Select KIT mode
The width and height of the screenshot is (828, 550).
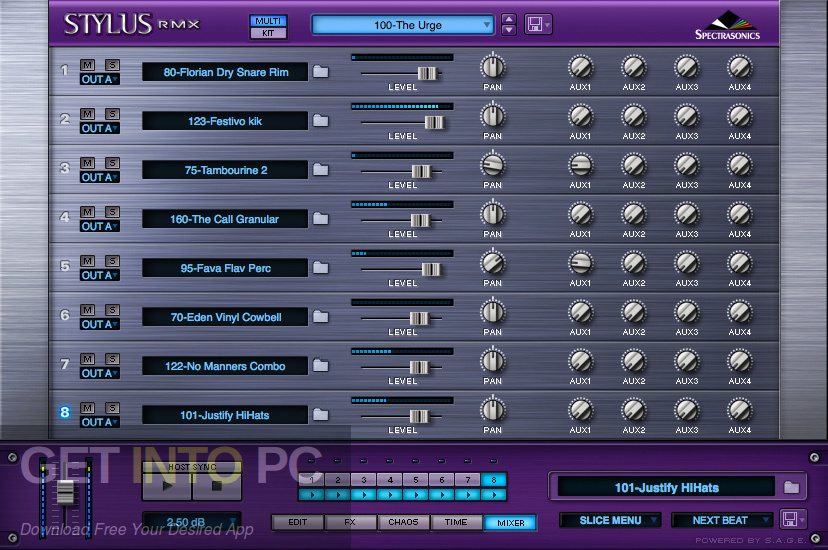coord(268,33)
